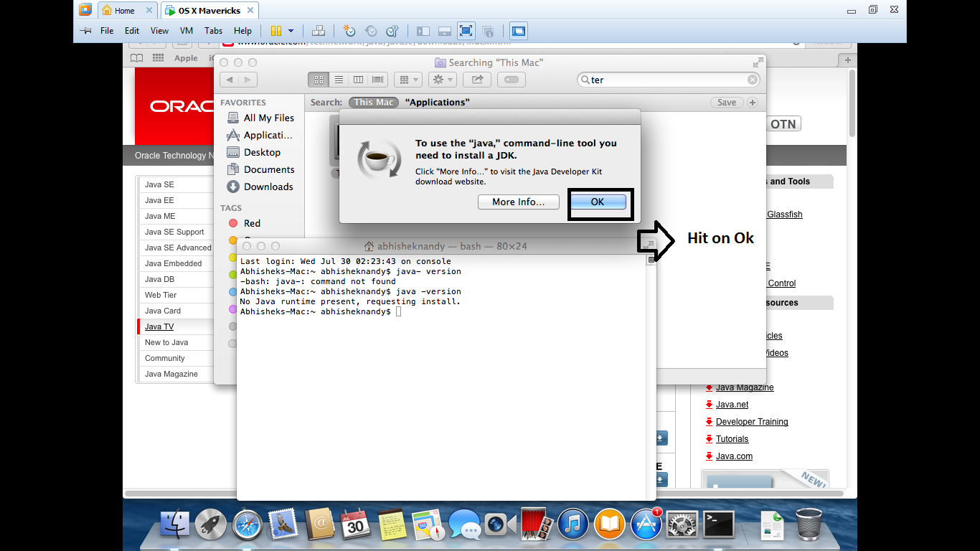The height and width of the screenshot is (551, 980).
Task: Open the VMware Help menu
Action: [x=242, y=31]
